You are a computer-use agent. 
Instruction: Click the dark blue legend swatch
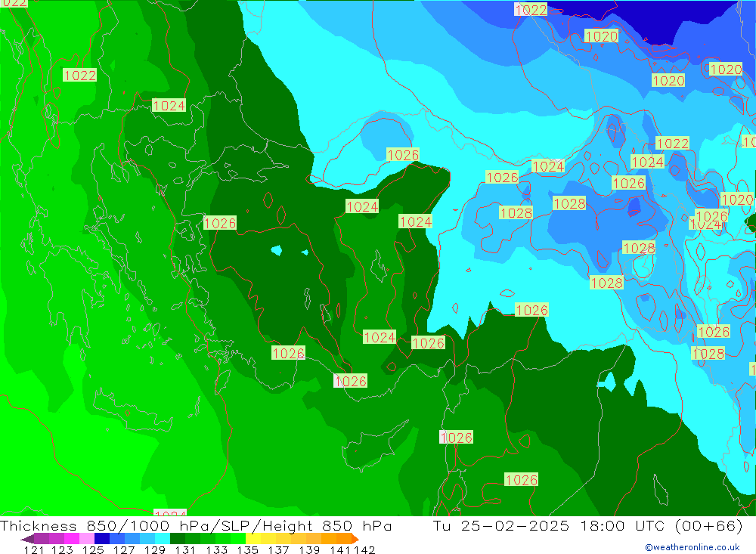(102, 539)
